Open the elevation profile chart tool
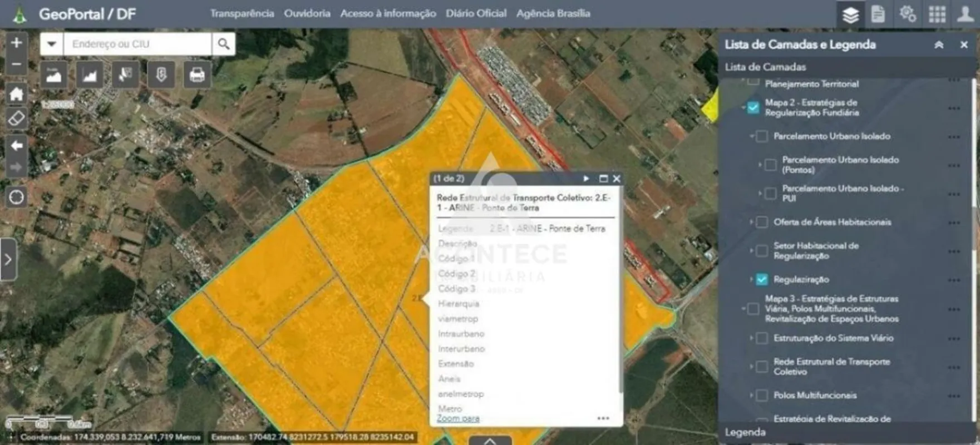The image size is (980, 445). click(90, 75)
